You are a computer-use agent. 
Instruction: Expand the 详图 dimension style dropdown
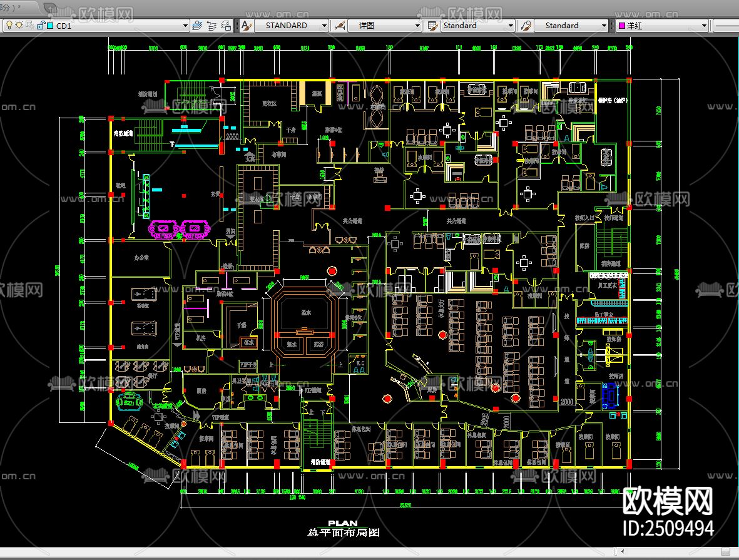417,26
